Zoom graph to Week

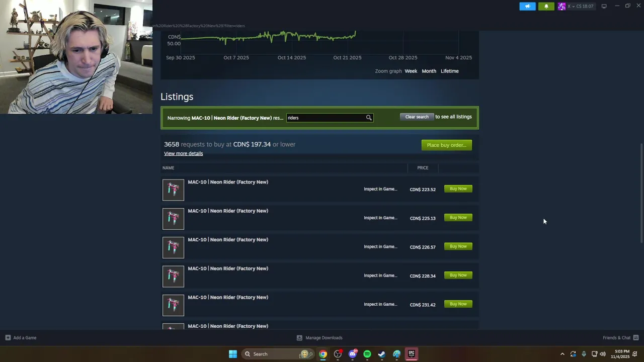coord(411,71)
